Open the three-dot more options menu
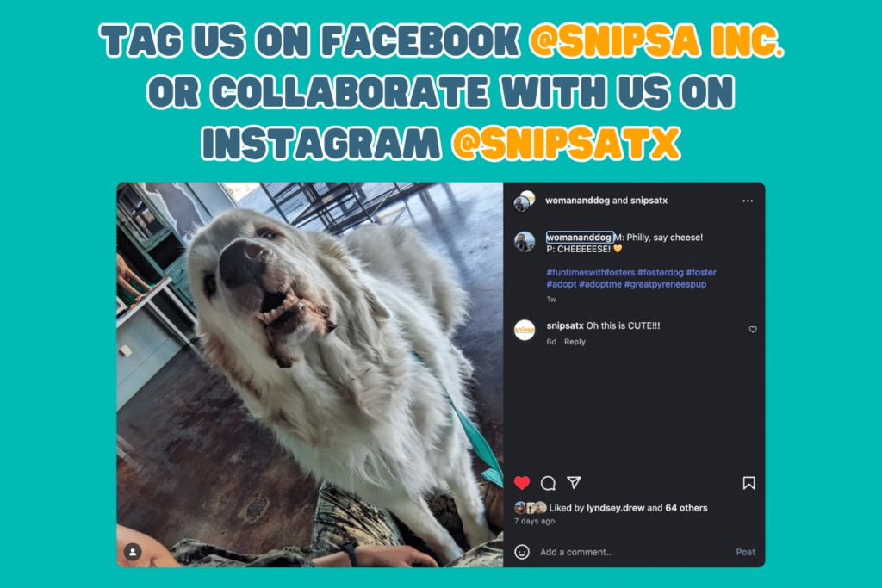The image size is (882, 588). pyautogui.click(x=748, y=201)
